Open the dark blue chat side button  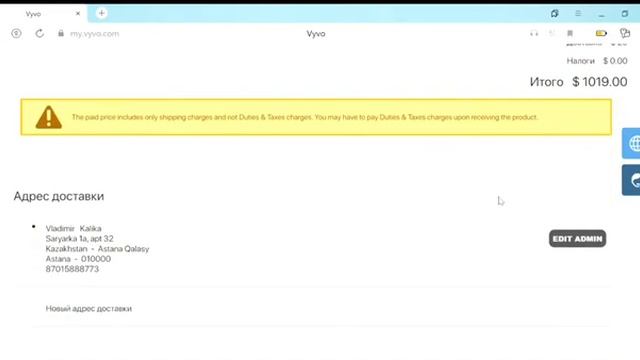[631, 180]
